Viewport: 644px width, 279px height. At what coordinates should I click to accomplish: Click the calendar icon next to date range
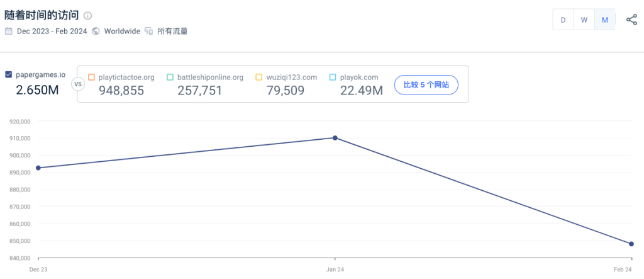pos(9,31)
